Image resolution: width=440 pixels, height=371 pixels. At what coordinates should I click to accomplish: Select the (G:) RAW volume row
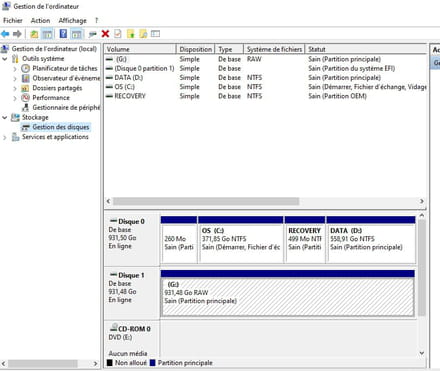click(x=265, y=59)
